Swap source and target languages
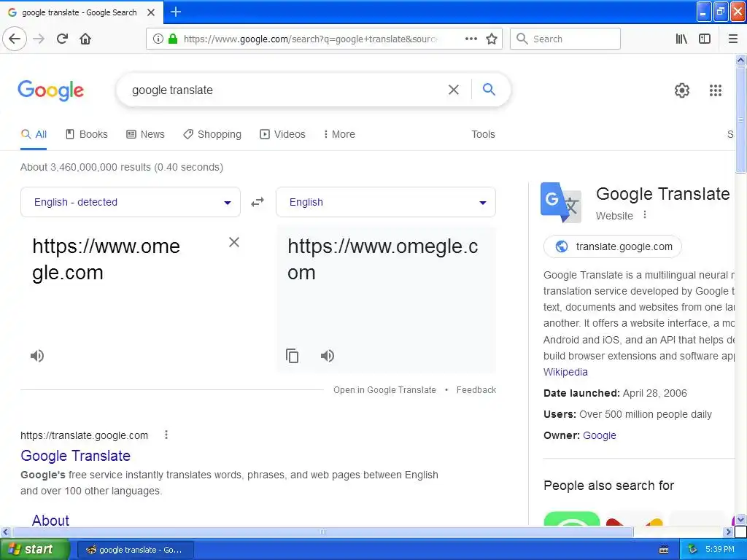 [258, 203]
